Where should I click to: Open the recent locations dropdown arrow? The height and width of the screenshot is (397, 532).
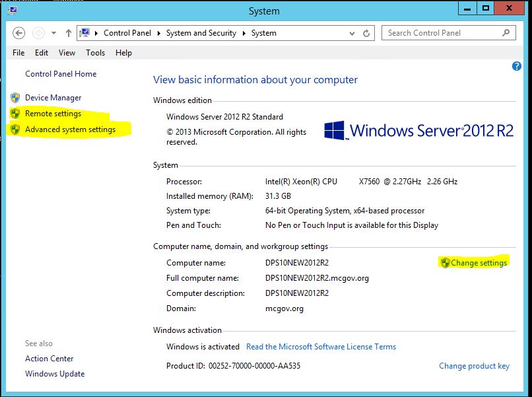coord(53,33)
